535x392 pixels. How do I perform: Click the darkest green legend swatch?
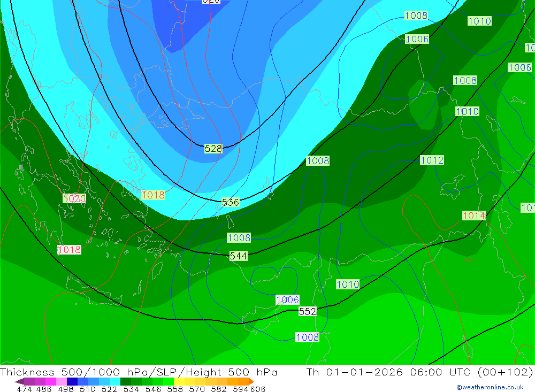click(126, 381)
